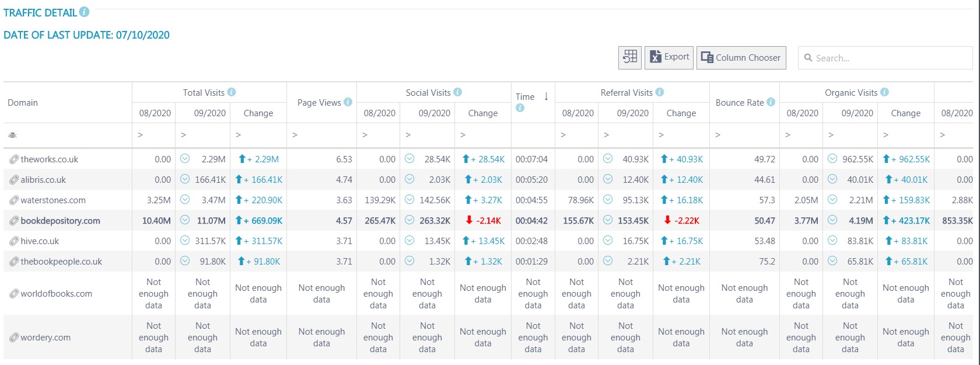Click the link icon beside waterstones.com

(14, 200)
